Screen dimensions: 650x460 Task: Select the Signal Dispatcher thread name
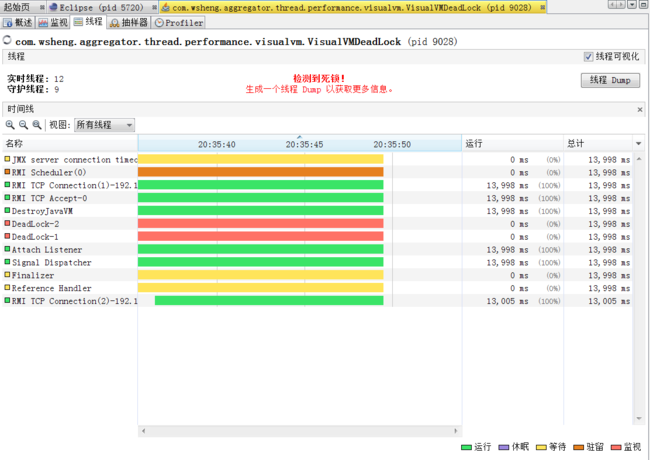[x=51, y=262]
